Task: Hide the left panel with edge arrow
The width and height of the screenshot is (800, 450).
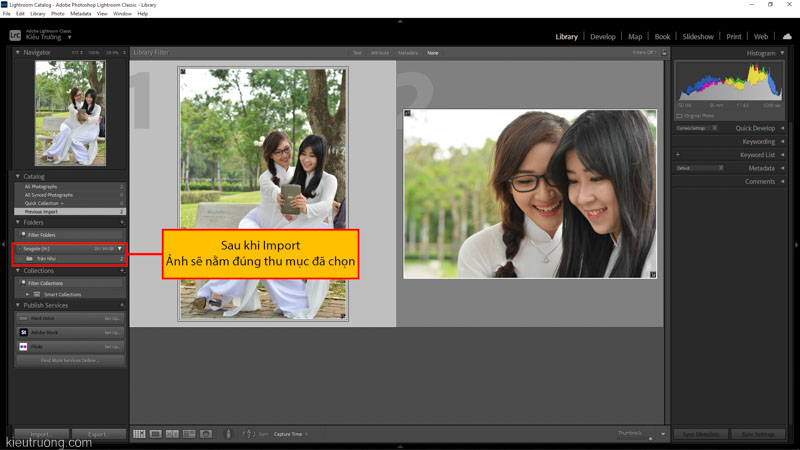Action: tap(4, 245)
